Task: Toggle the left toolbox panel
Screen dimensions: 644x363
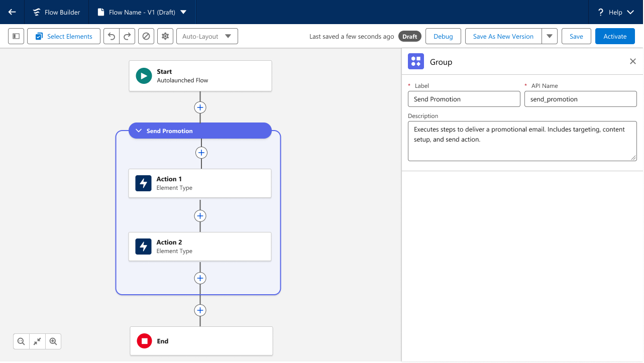Action: coord(16,36)
